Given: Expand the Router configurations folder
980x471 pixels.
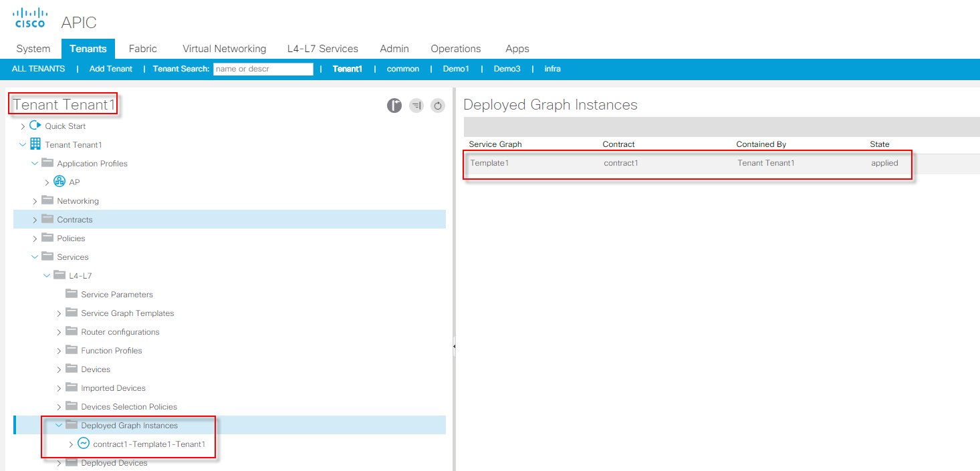Looking at the screenshot, I should [59, 332].
